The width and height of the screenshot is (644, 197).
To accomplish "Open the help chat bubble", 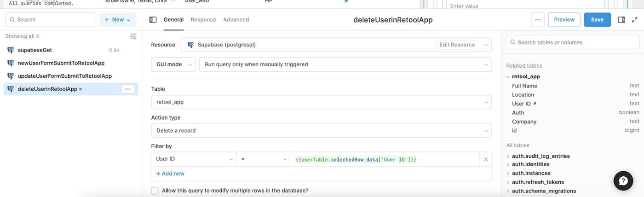I will point(623,181).
